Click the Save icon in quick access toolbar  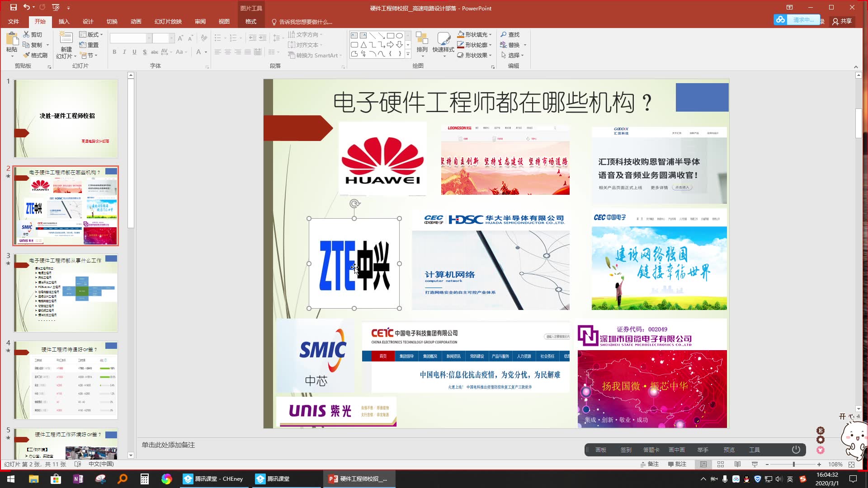pyautogui.click(x=13, y=7)
